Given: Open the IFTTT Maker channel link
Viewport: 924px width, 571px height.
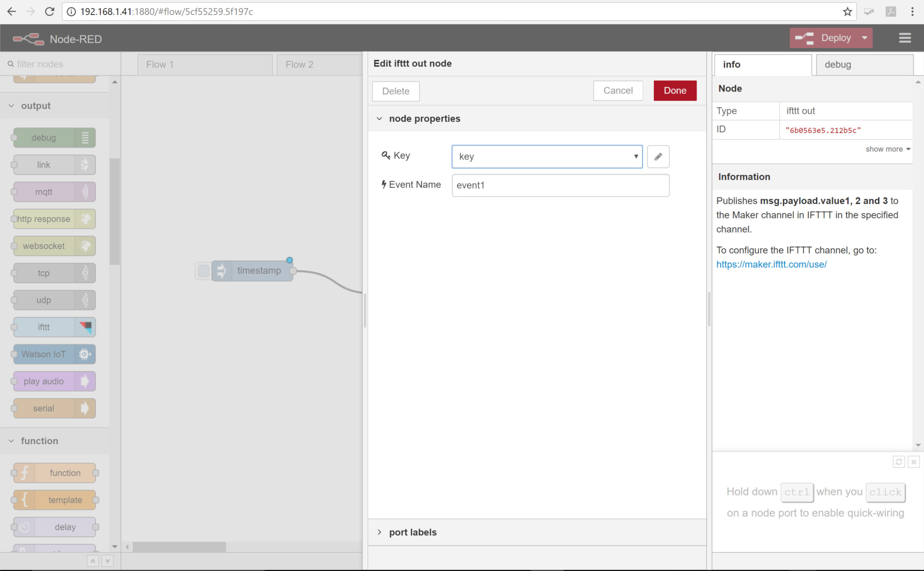Looking at the screenshot, I should [x=771, y=264].
